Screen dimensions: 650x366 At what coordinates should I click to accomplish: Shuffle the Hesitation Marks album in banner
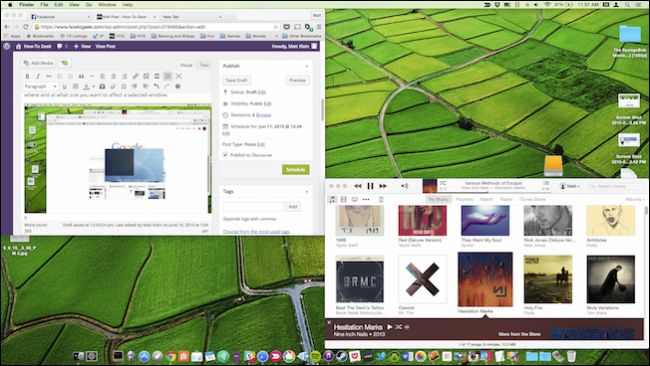click(398, 327)
